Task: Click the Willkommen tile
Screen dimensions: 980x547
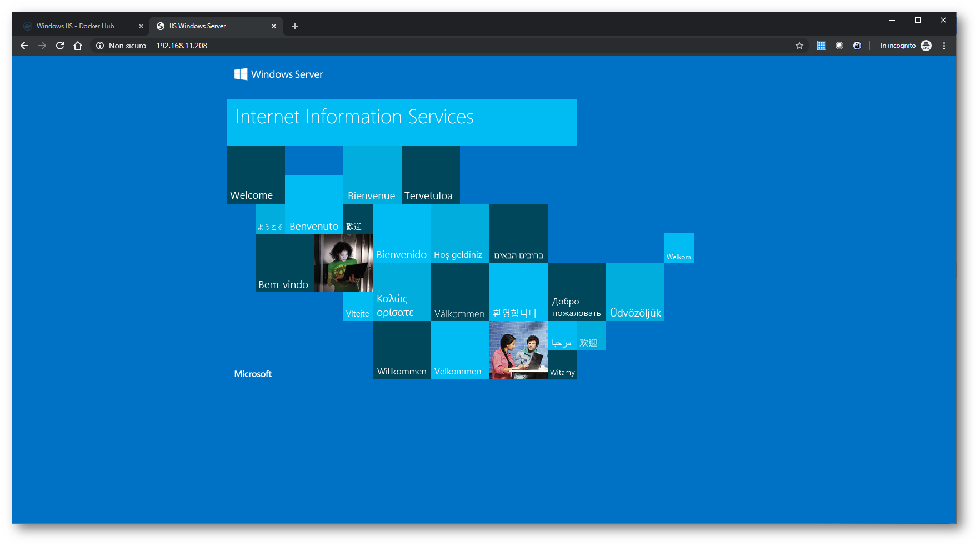Action: pyautogui.click(x=402, y=350)
